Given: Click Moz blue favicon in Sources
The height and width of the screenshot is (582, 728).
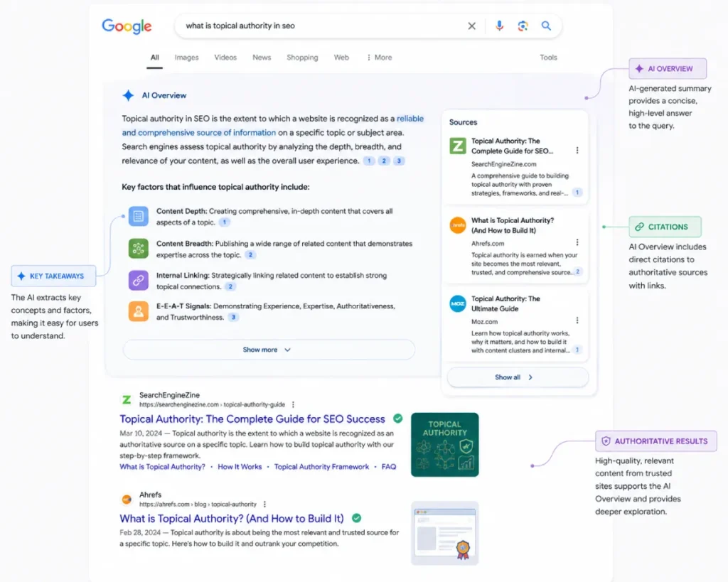Looking at the screenshot, I should pos(458,303).
